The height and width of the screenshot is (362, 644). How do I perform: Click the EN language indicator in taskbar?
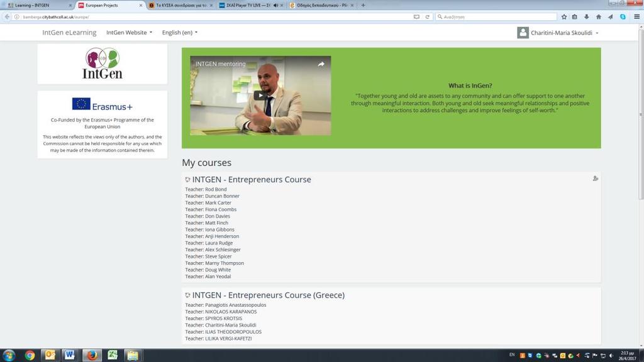[512, 354]
